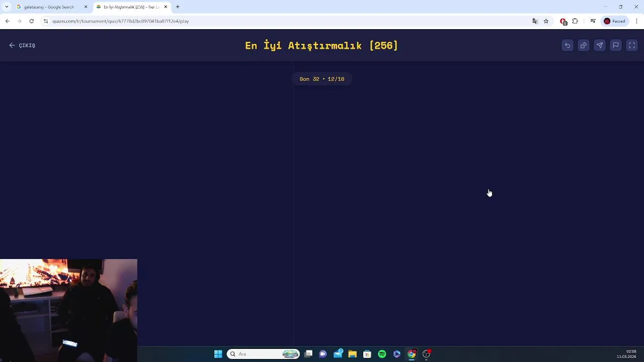Exit the quiz via ÇIKIŞ
Image resolution: width=644 pixels, height=362 pixels.
(22, 45)
